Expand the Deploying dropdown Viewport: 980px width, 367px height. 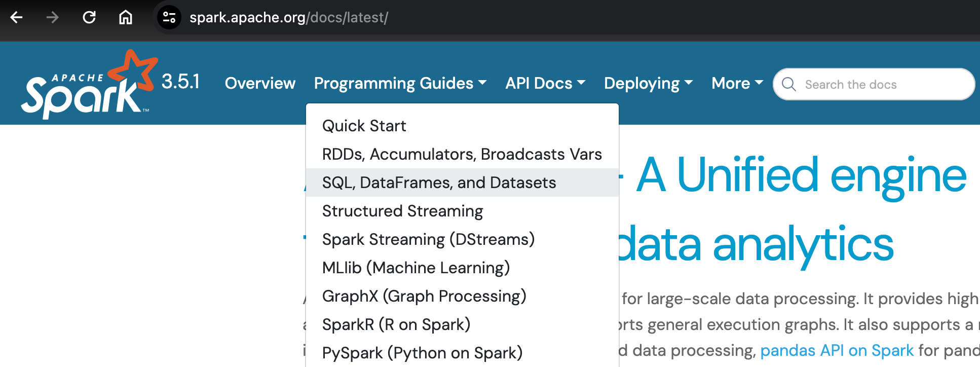pos(648,83)
